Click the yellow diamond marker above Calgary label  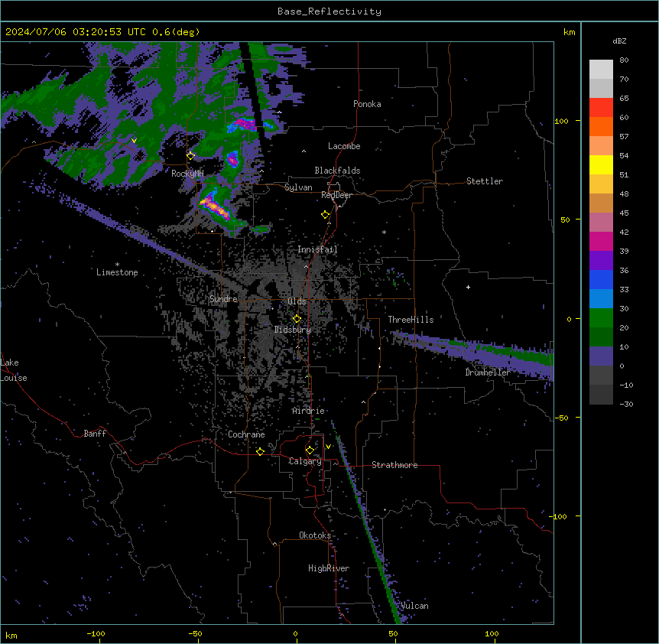[x=310, y=450]
